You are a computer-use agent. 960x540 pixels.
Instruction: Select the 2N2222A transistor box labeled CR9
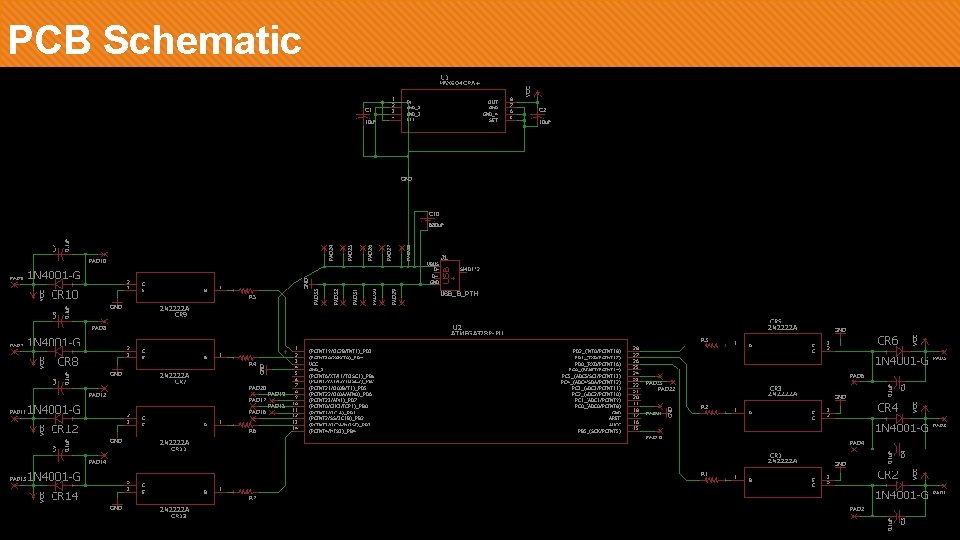point(175,288)
